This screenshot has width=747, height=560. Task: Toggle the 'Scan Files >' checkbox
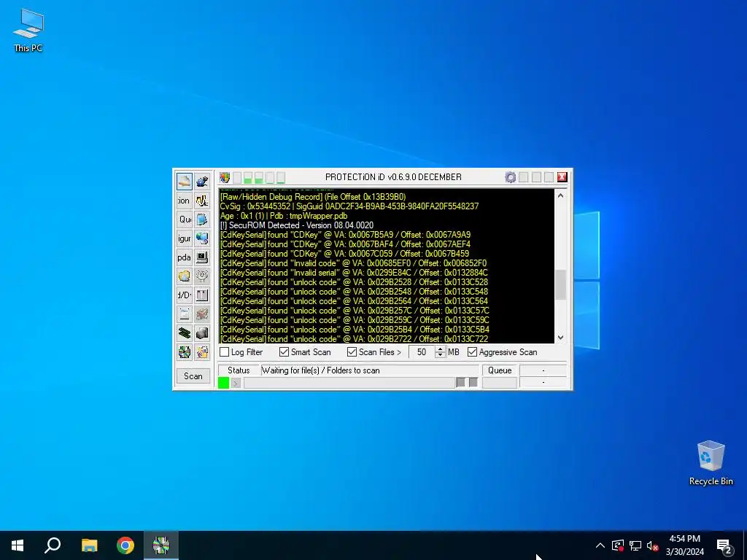pyautogui.click(x=352, y=352)
